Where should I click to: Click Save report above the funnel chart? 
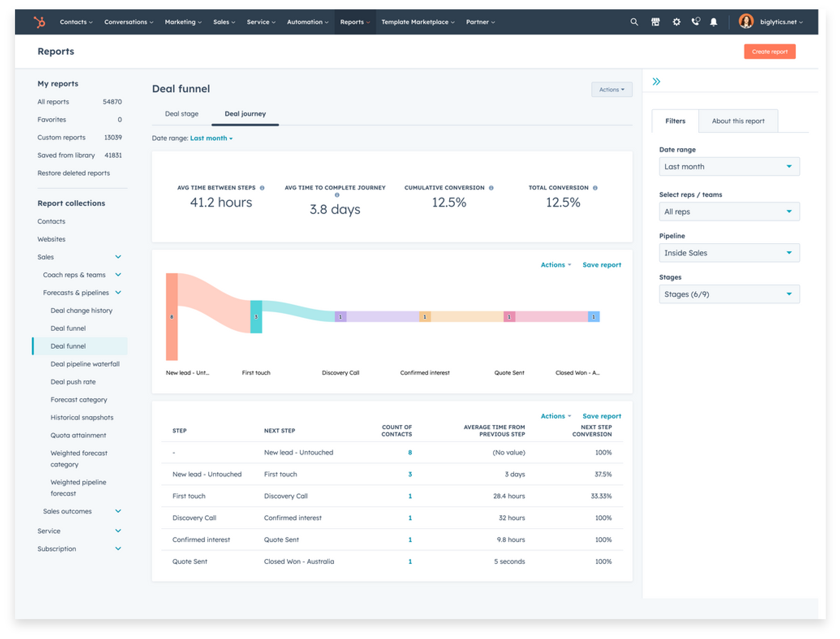tap(601, 265)
